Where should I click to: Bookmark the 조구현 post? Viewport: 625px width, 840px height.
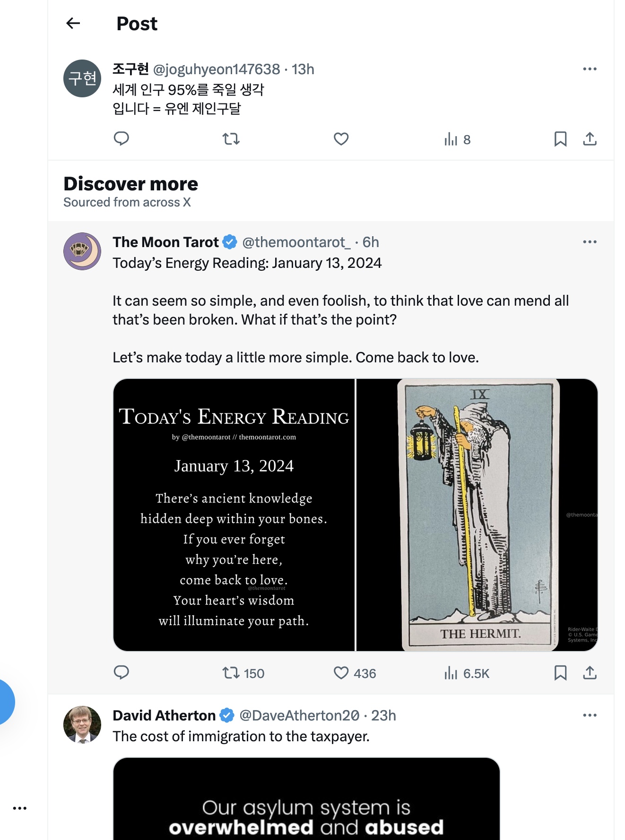pyautogui.click(x=560, y=139)
